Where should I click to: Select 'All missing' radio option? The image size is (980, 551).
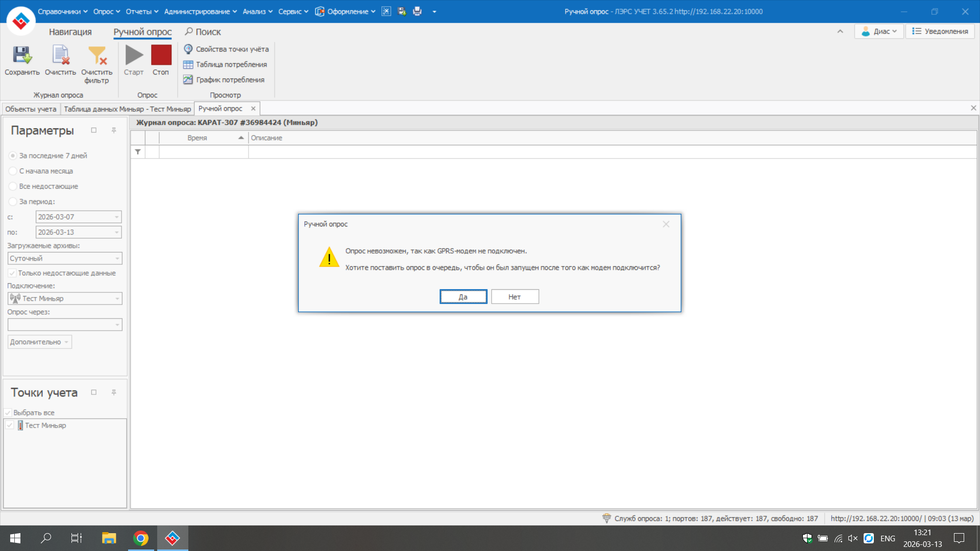click(13, 186)
